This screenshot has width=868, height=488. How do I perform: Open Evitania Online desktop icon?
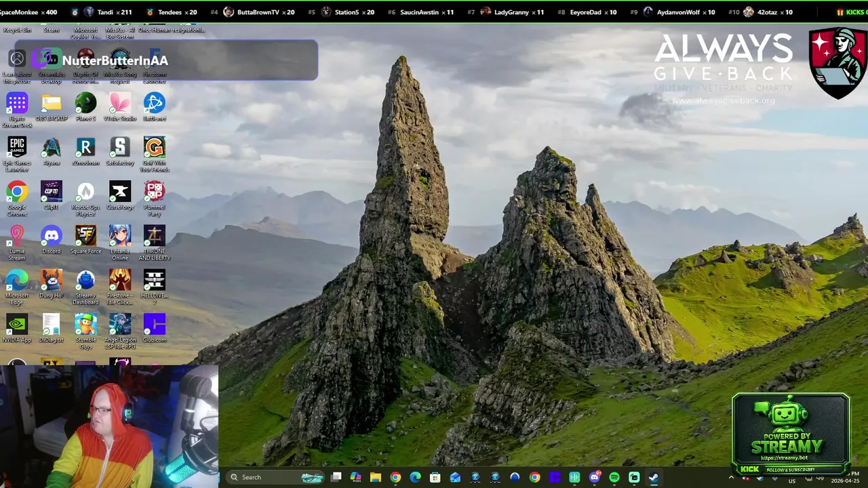(x=120, y=243)
